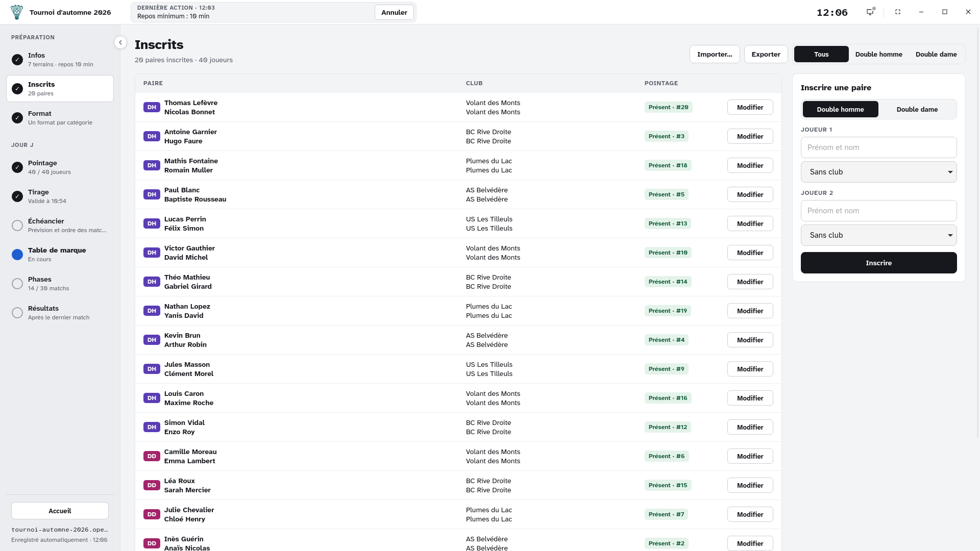Select Double homme in registration form
980x551 pixels.
tap(840, 109)
